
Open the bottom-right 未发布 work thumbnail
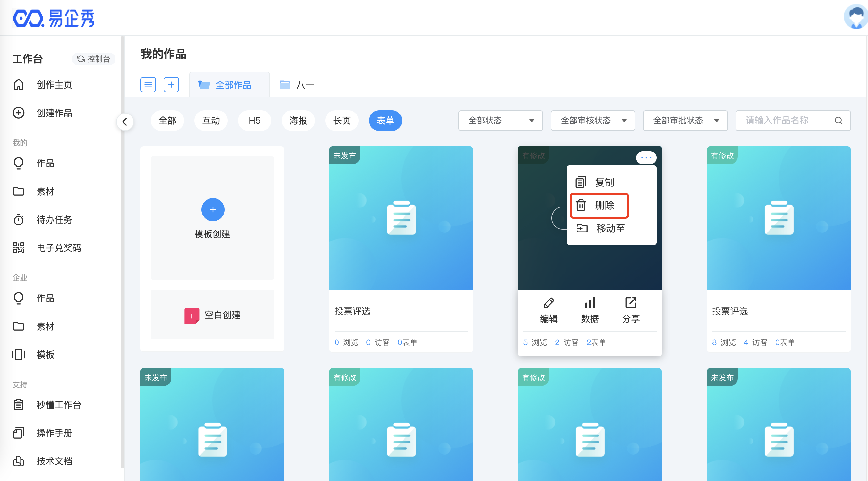point(779,425)
